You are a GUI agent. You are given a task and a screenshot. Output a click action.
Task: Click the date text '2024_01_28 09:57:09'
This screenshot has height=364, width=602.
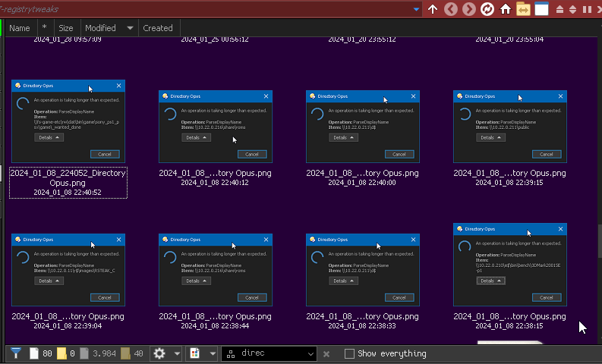(x=68, y=39)
